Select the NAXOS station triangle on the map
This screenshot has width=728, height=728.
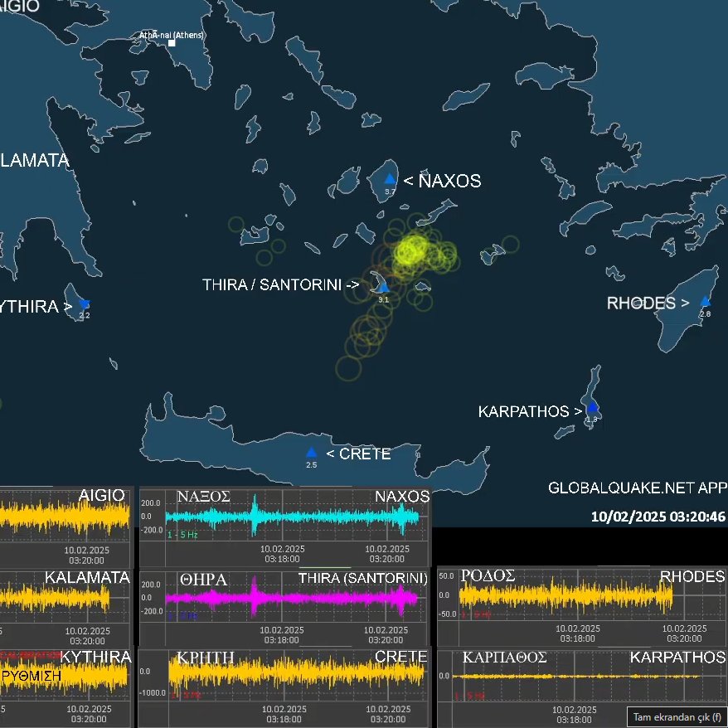coord(388,177)
